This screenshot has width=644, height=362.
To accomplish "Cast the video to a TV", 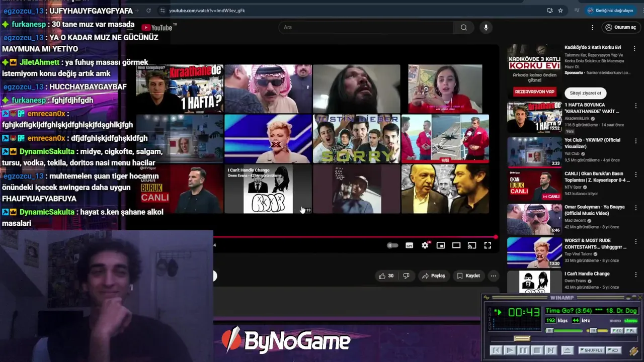I will click(472, 245).
